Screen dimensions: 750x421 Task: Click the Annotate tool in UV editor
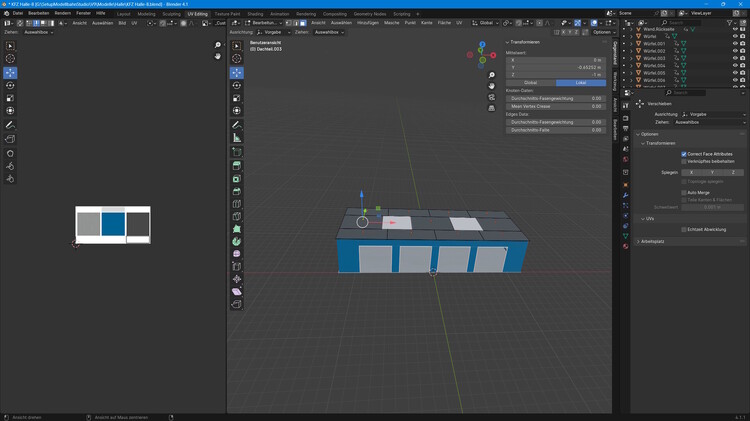pyautogui.click(x=11, y=125)
